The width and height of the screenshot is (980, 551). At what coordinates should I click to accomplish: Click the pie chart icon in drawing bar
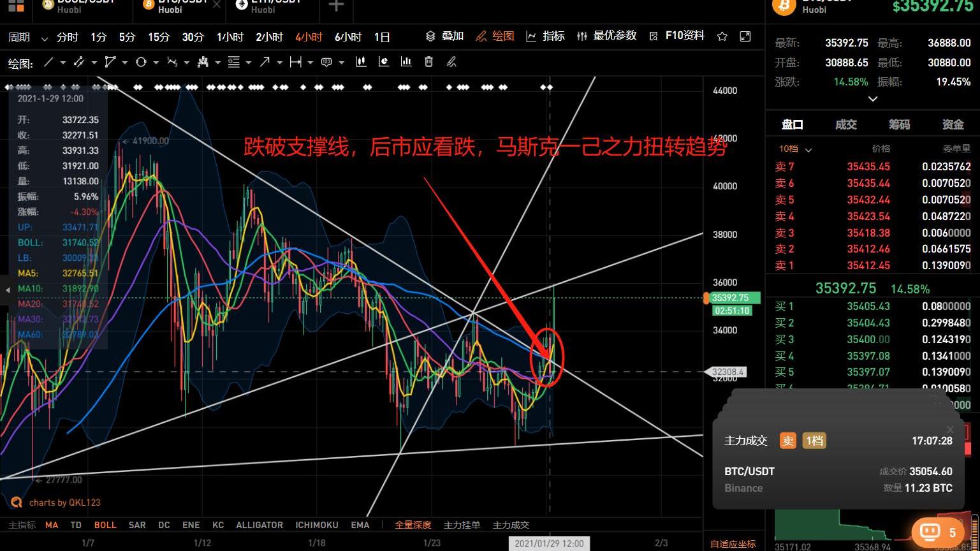coord(384,62)
